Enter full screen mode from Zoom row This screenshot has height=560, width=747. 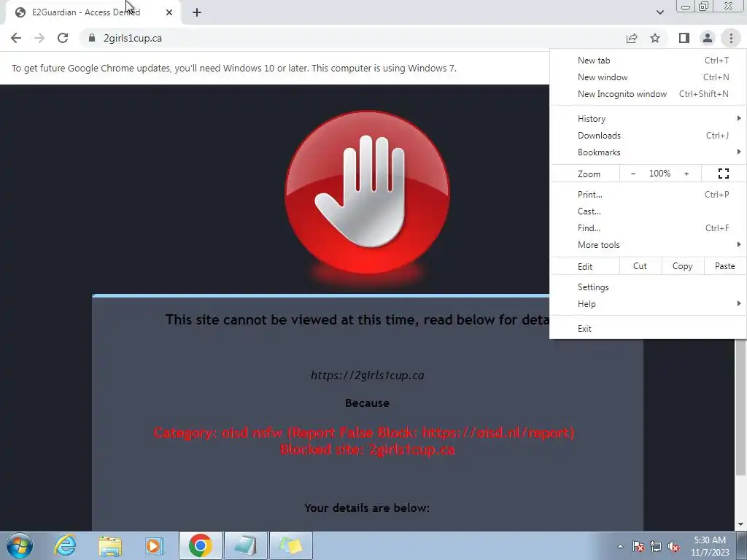(x=723, y=174)
